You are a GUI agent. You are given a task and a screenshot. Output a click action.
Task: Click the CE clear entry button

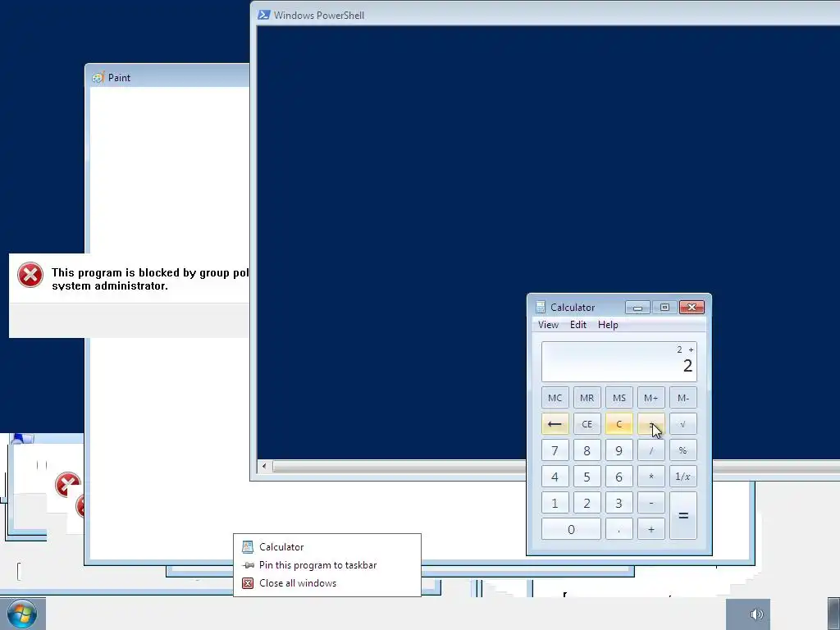pos(587,424)
